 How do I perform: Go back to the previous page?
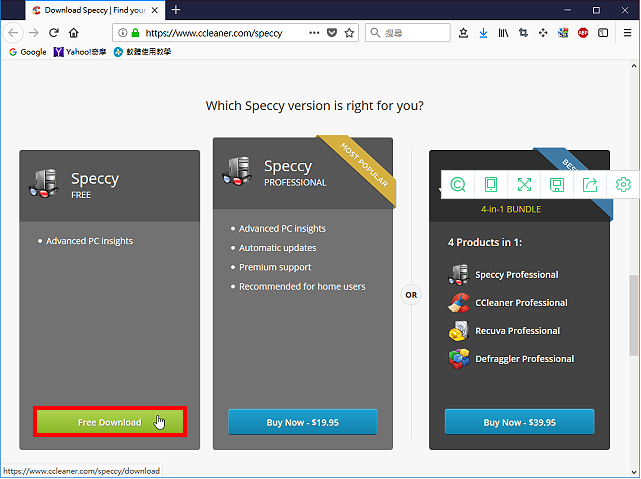click(13, 33)
